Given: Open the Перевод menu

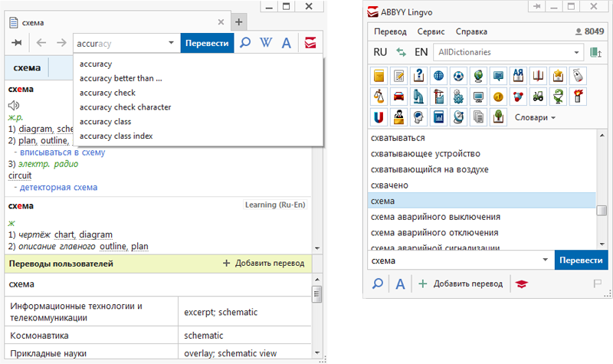Looking at the screenshot, I should click(x=390, y=31).
